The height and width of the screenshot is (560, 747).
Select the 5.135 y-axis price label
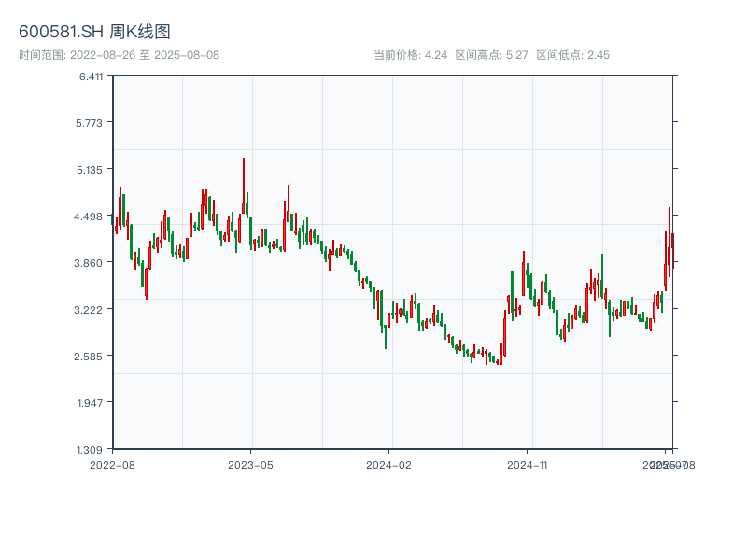(91, 170)
